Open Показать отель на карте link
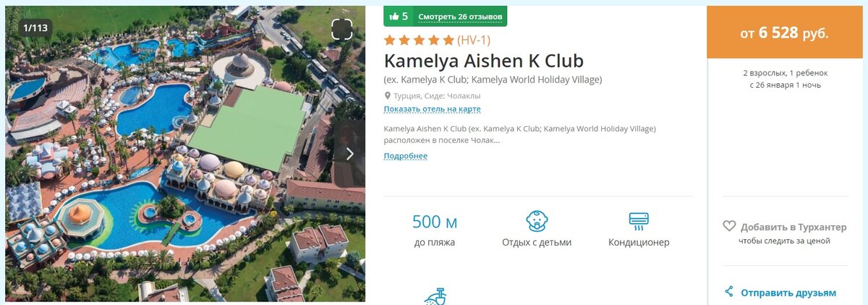The width and height of the screenshot is (868, 305). (x=432, y=109)
